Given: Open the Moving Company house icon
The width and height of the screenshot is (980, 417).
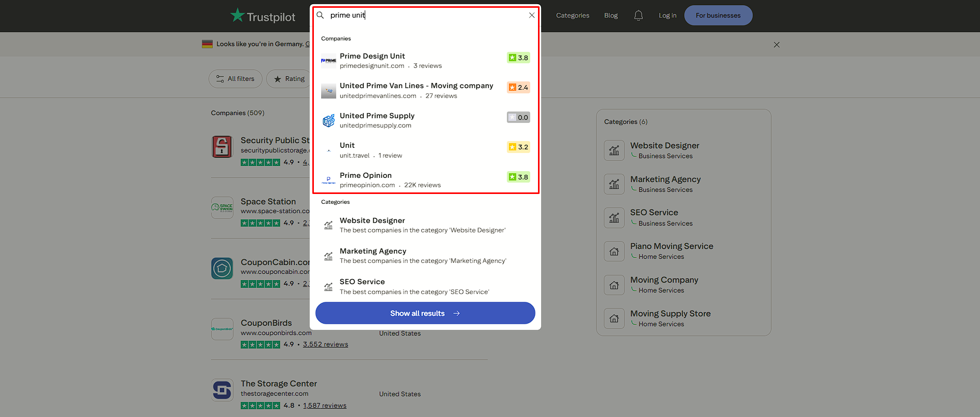Looking at the screenshot, I should pos(614,285).
